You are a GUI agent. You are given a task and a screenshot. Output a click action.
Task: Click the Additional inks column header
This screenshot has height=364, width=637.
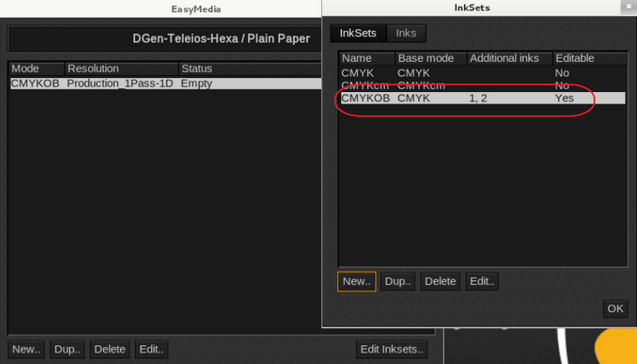(x=509, y=59)
